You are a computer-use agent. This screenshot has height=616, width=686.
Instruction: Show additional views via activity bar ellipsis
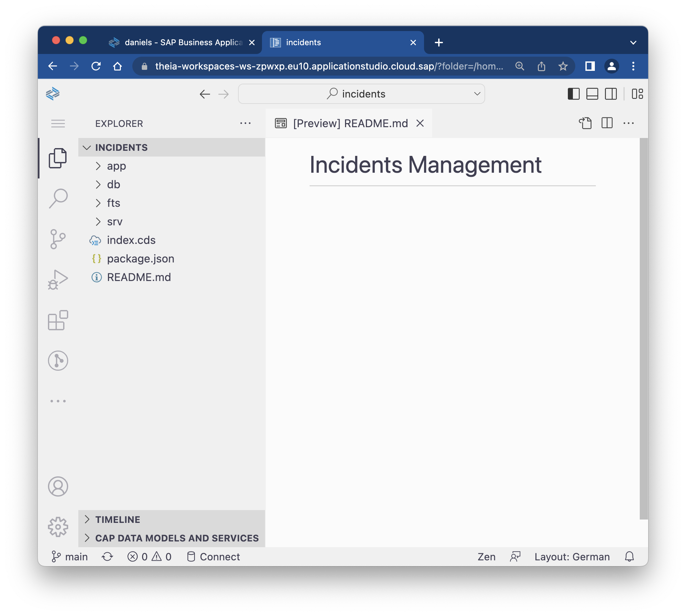tap(58, 401)
